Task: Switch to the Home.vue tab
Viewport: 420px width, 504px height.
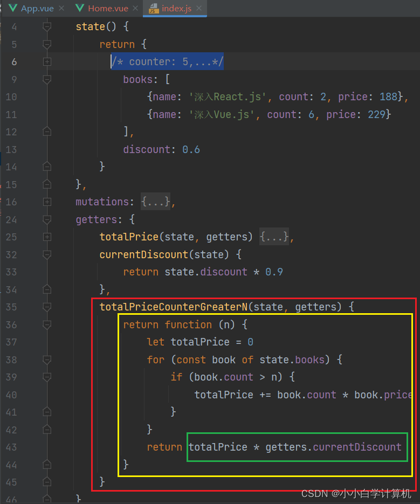Action: (108, 9)
